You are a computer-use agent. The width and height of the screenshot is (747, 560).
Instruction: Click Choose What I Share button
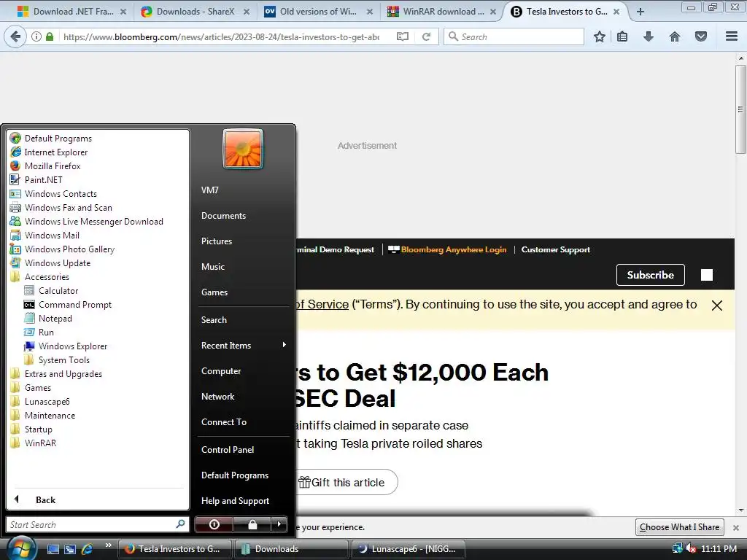pos(679,527)
